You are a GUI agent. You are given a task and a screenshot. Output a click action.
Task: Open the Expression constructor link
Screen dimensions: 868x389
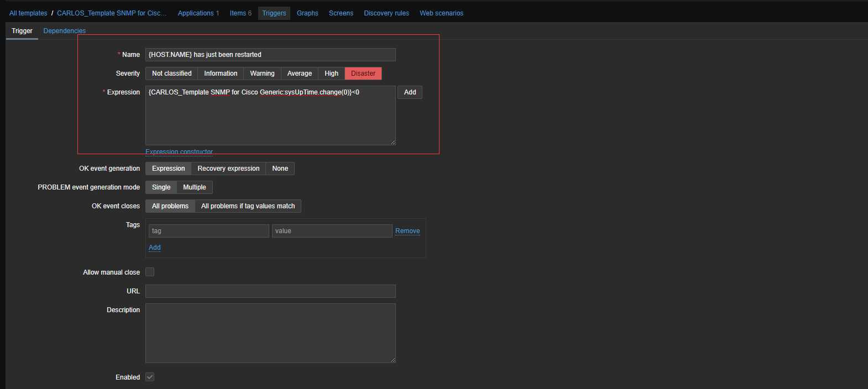tap(179, 152)
